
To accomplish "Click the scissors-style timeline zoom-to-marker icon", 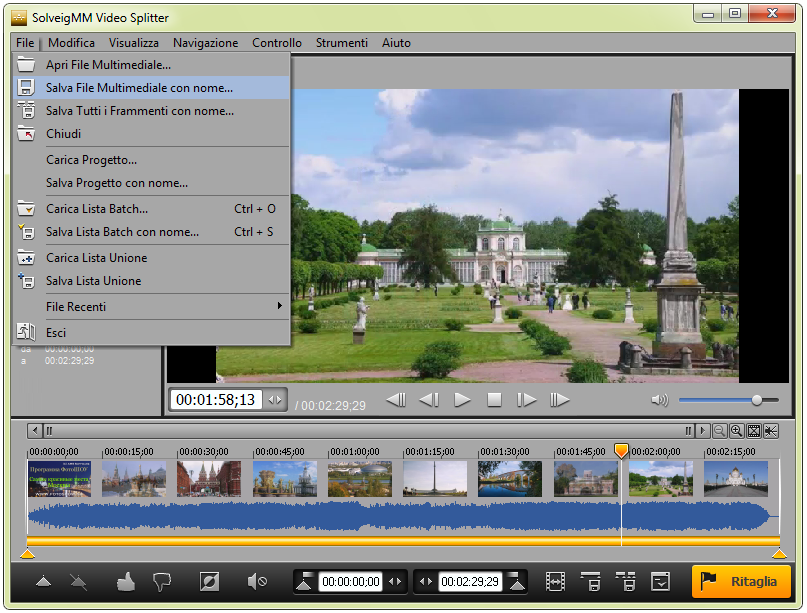I will tap(770, 431).
